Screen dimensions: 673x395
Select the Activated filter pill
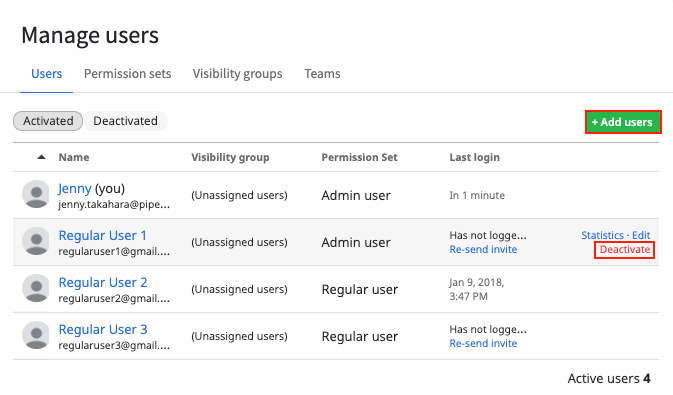48,121
